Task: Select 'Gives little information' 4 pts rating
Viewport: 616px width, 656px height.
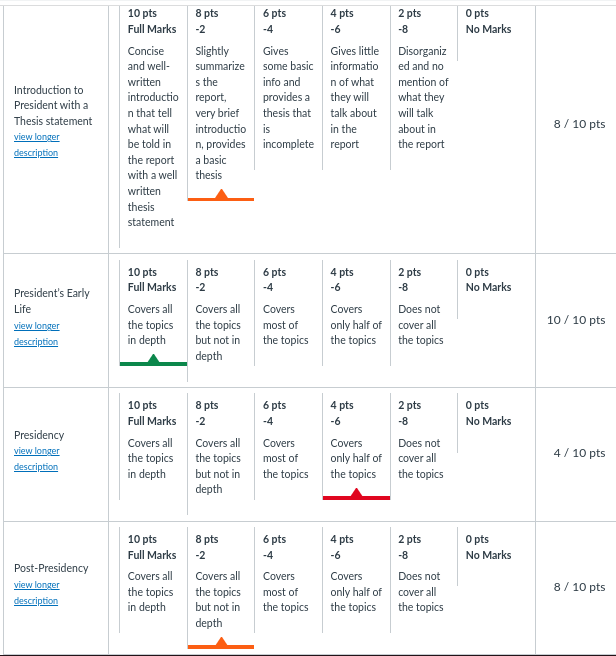Action: tap(356, 88)
